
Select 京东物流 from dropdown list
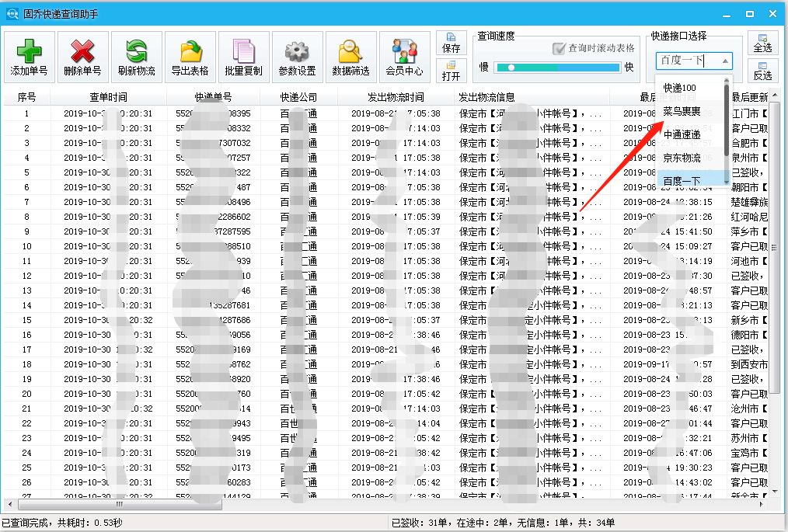coord(682,158)
